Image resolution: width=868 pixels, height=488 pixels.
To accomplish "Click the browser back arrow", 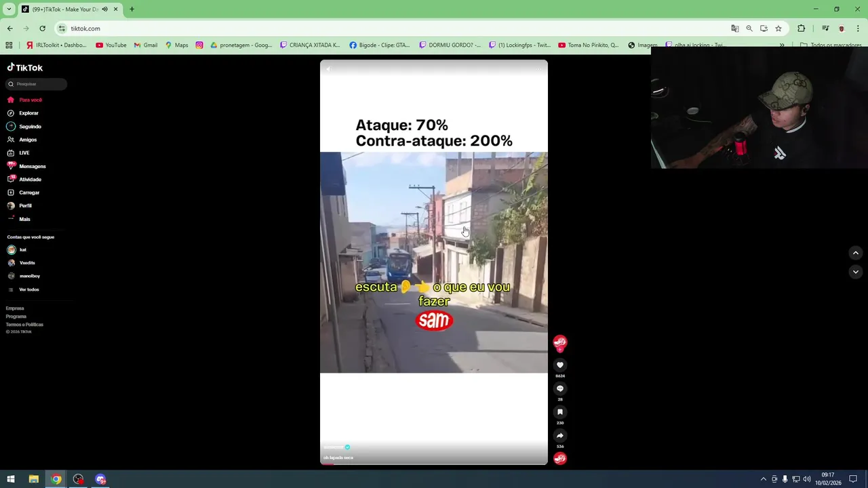I will 9,28.
